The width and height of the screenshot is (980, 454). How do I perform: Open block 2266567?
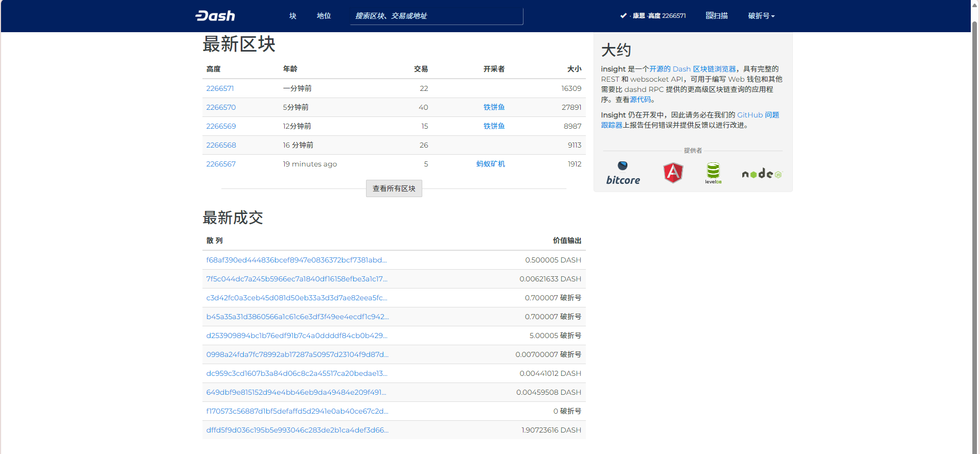pos(221,164)
